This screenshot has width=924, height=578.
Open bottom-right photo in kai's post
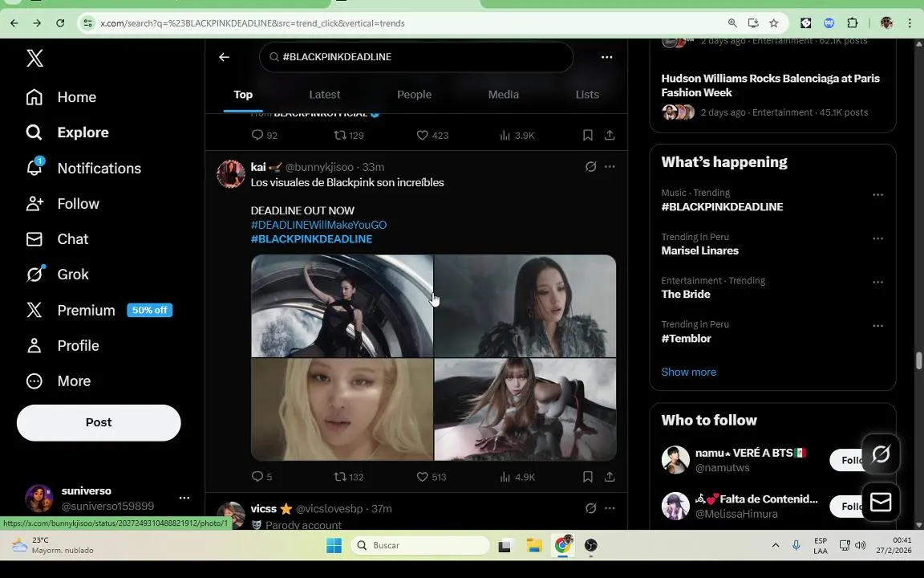tap(525, 409)
